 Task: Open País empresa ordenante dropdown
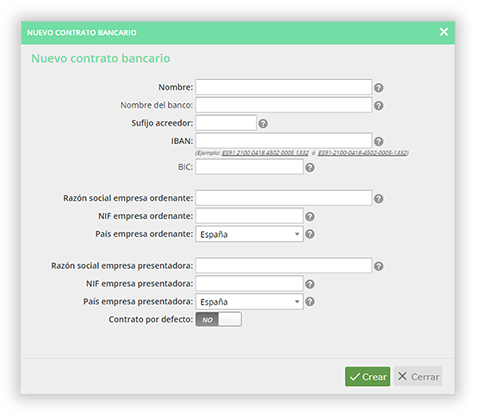pos(249,234)
